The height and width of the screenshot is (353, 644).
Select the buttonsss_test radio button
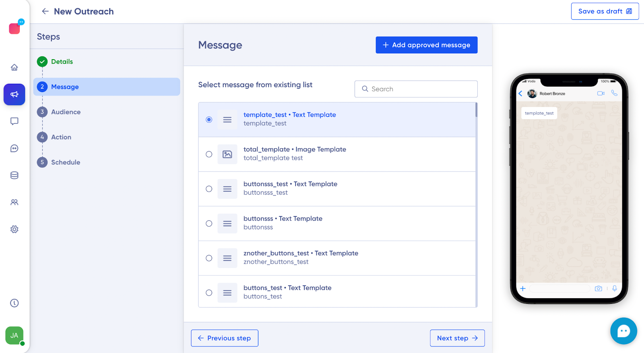point(209,189)
